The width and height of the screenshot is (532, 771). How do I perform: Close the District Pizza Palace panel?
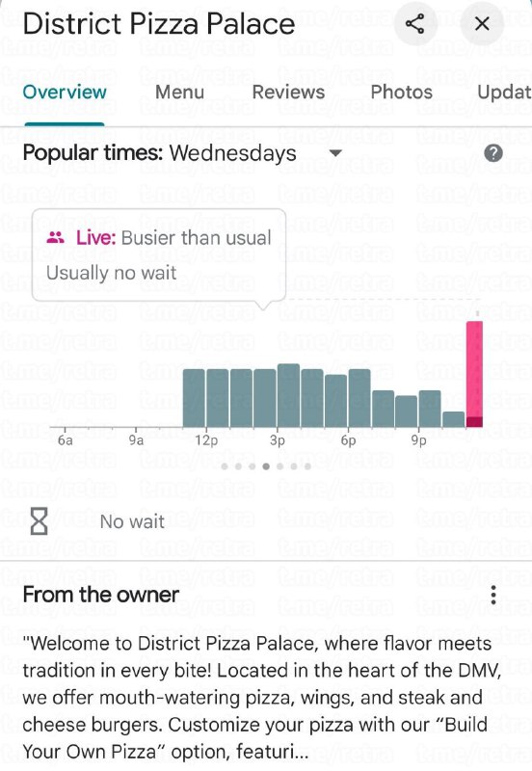(x=482, y=23)
